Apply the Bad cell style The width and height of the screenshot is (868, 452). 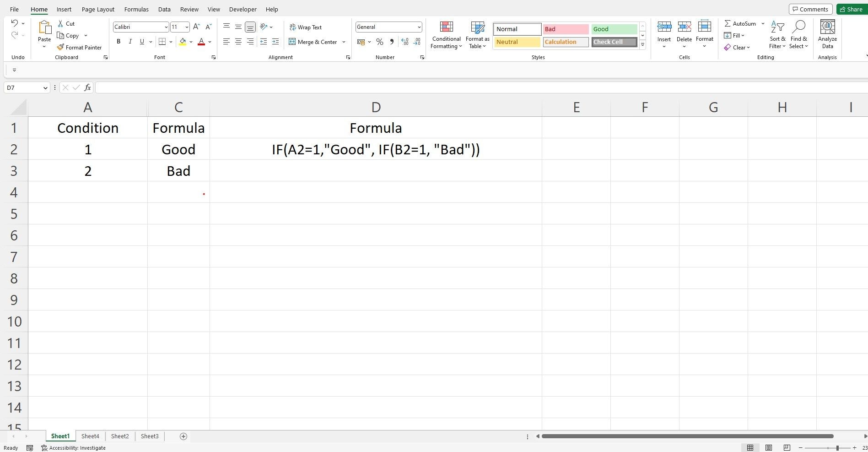point(566,29)
